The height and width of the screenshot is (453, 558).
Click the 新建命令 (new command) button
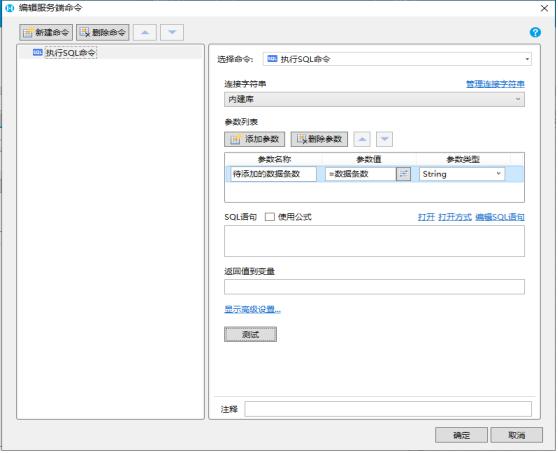click(46, 32)
